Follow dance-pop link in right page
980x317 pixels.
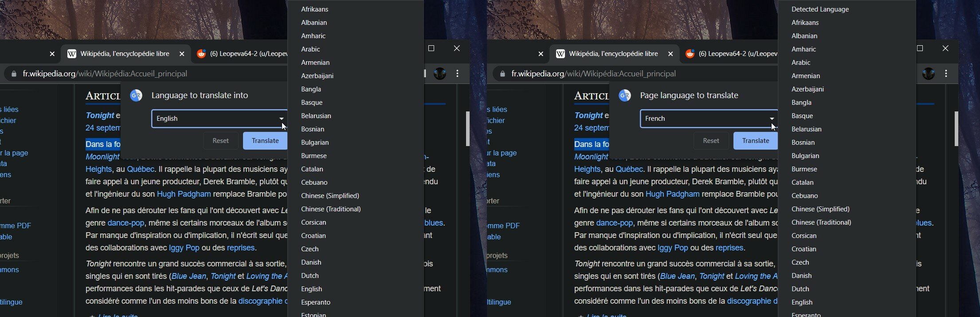click(x=615, y=223)
